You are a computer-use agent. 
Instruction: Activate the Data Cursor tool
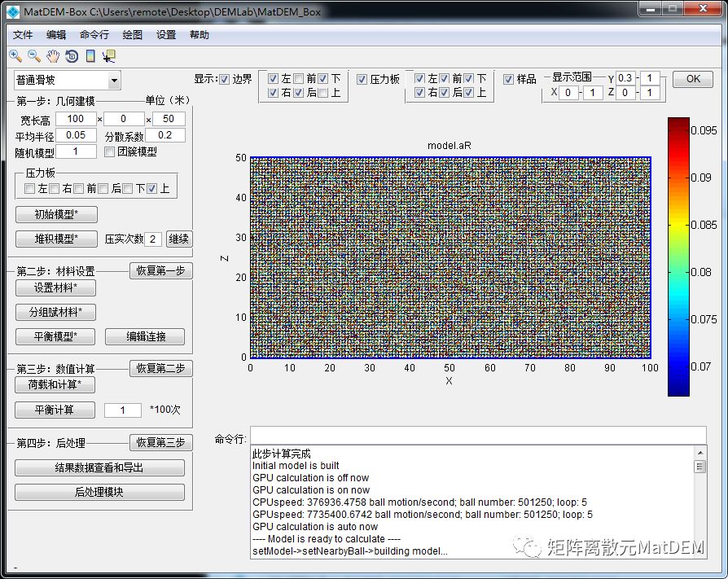coord(109,56)
